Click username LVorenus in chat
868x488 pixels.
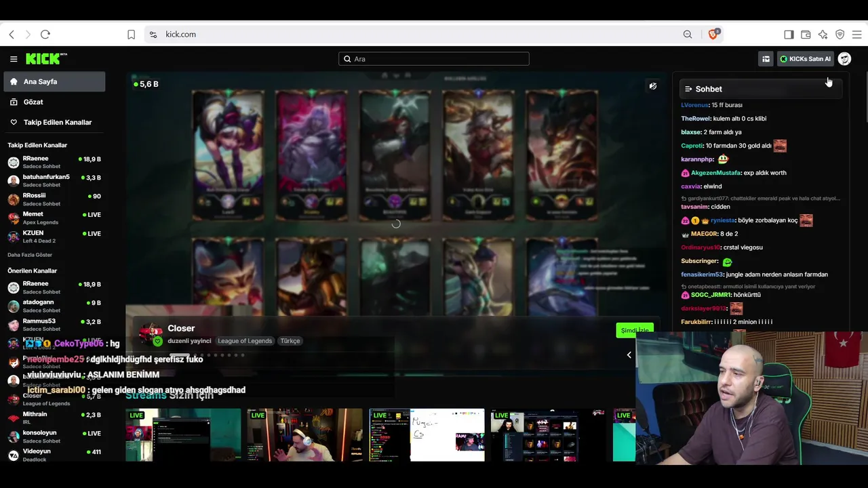pos(694,105)
